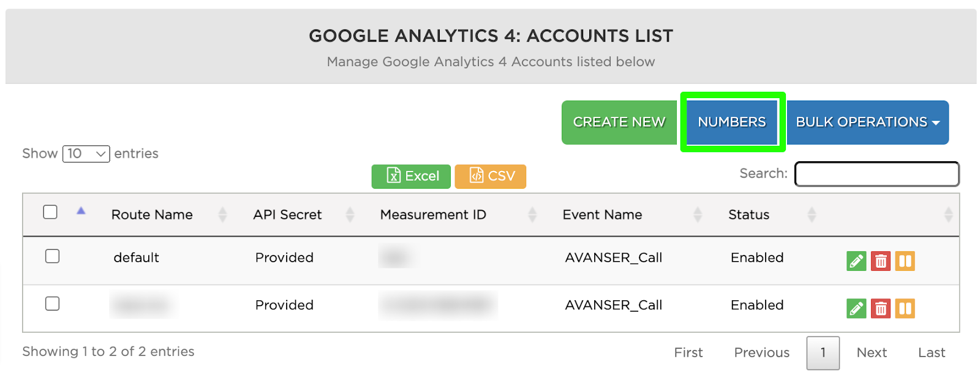Open the Show entries count dropdown
This screenshot has height=383, width=980.
86,154
